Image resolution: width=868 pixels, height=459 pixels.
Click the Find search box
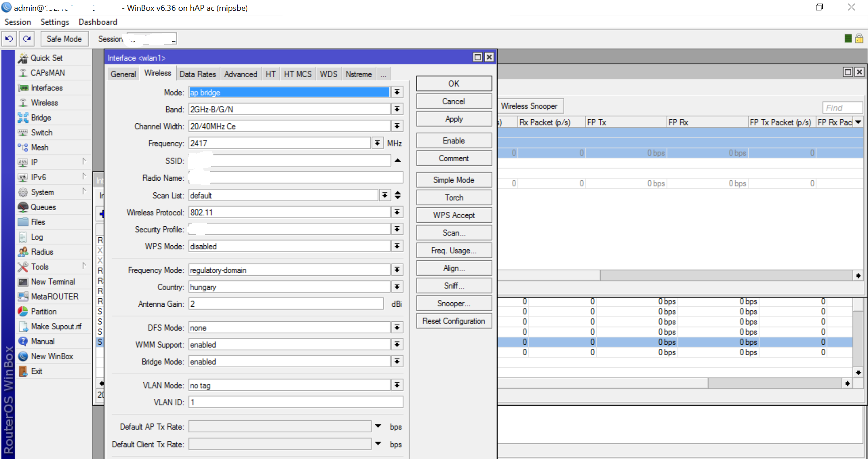click(x=842, y=108)
